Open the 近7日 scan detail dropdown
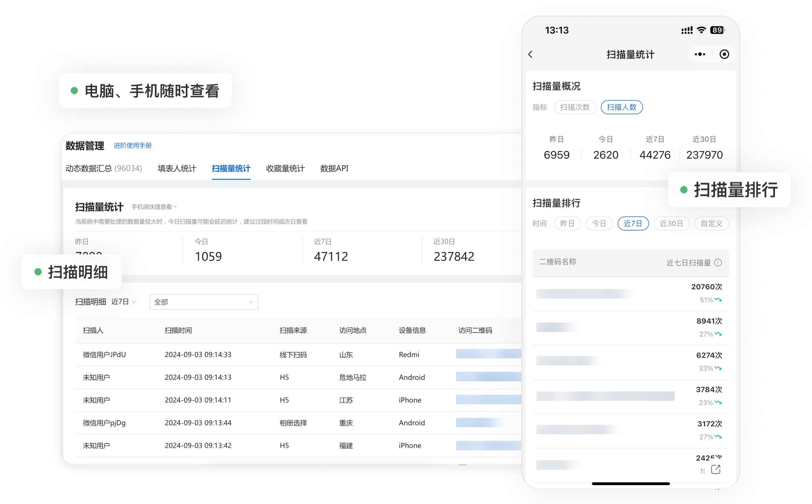This screenshot has height=504, width=812. [124, 302]
